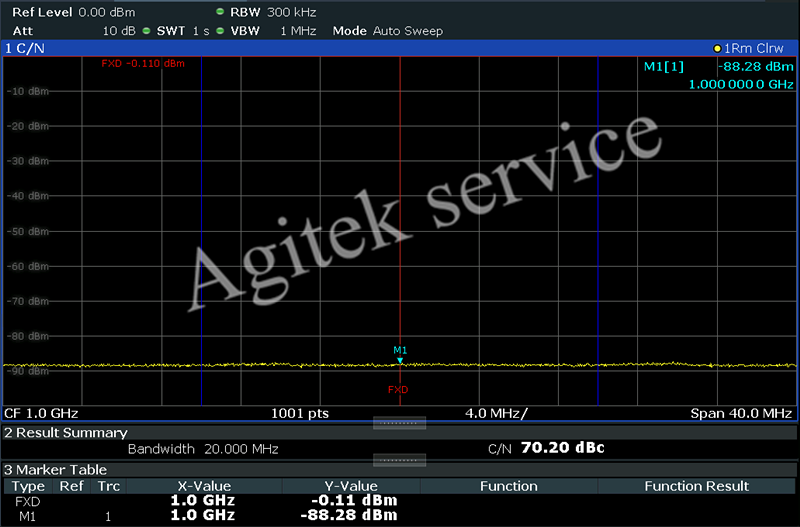Select the Ref Level 0.00 dBm setting
800x527 pixels.
point(73,12)
